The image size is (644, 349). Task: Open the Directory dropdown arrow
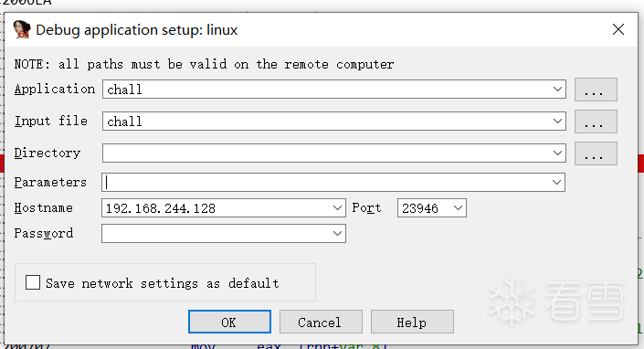pyautogui.click(x=557, y=153)
